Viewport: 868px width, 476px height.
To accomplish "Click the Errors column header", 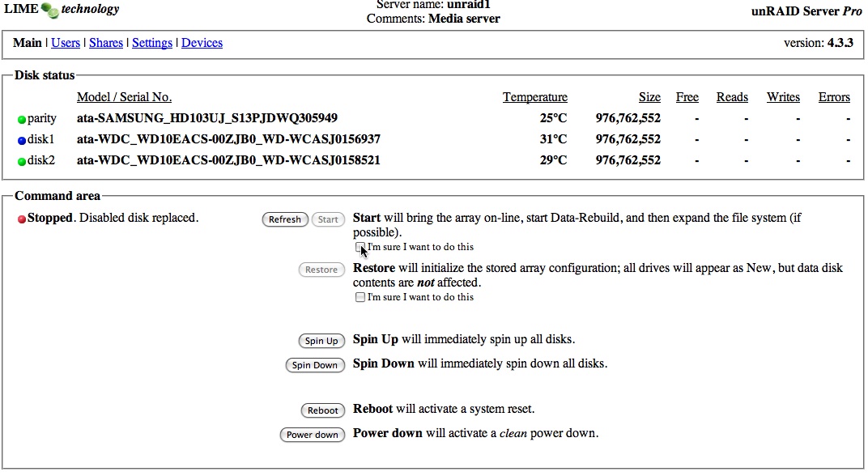I will click(x=834, y=97).
